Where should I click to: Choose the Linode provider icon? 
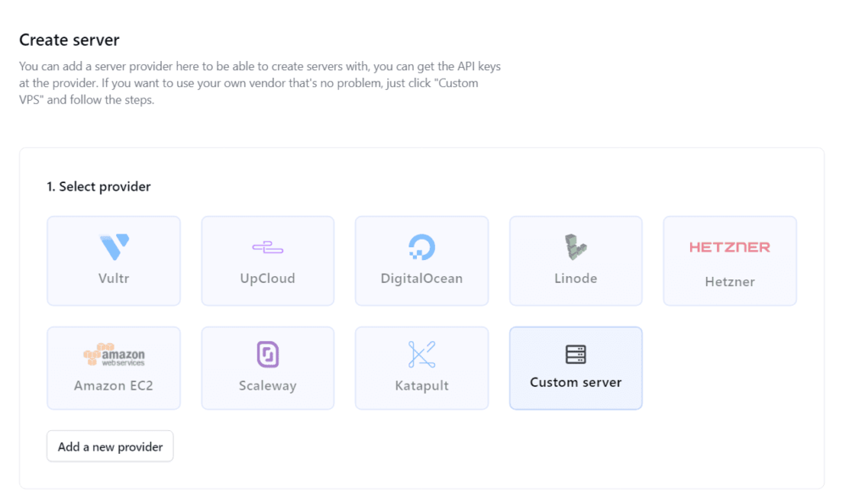576,246
